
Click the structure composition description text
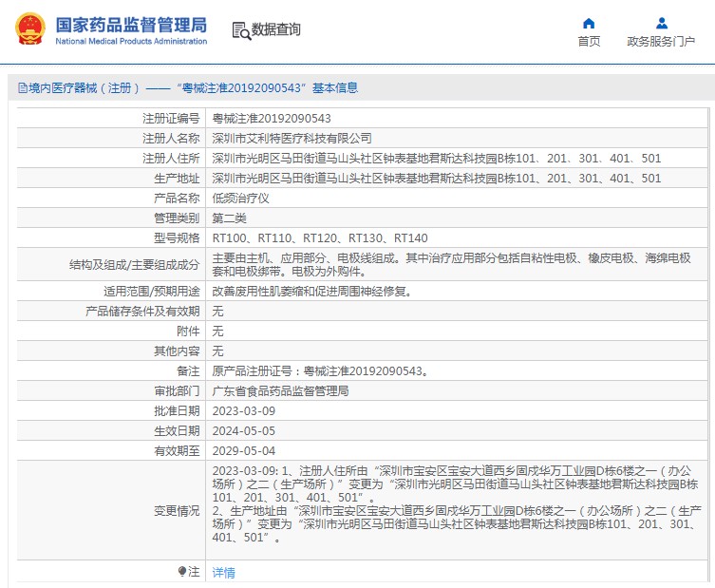point(451,265)
